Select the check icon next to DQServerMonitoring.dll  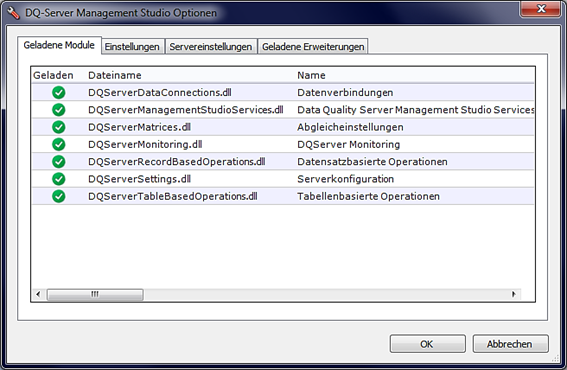(x=59, y=144)
